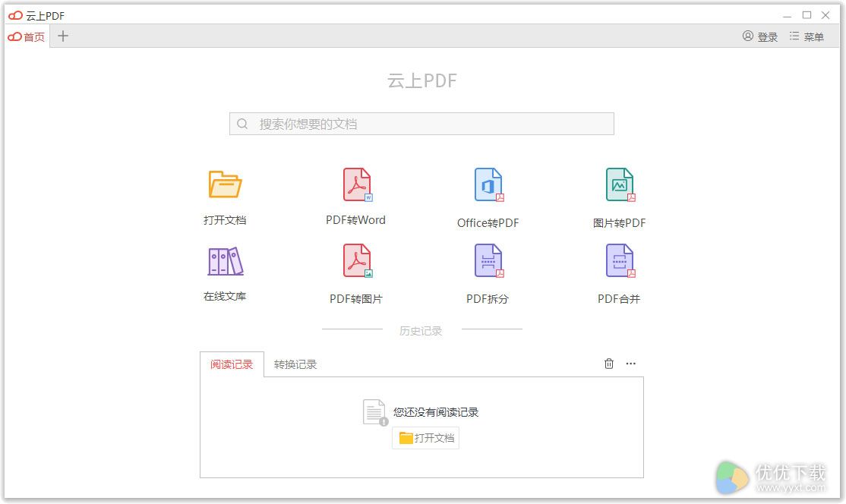Click the 云上PDF logo in title bar
This screenshot has width=846, height=504.
coord(16,16)
